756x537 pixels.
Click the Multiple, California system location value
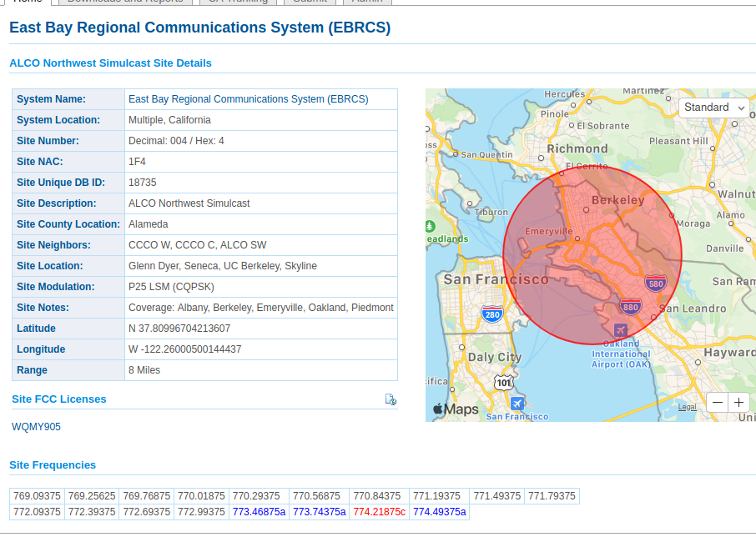pyautogui.click(x=169, y=120)
